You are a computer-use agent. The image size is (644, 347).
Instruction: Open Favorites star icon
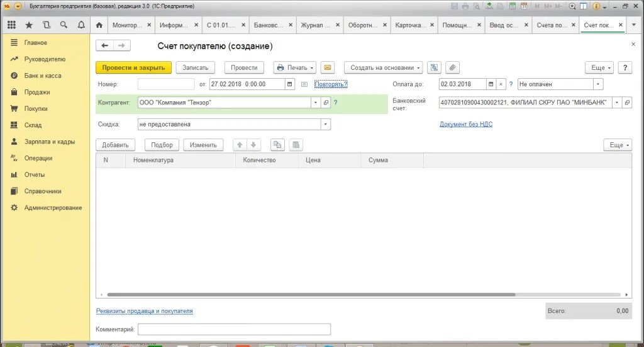click(x=29, y=25)
